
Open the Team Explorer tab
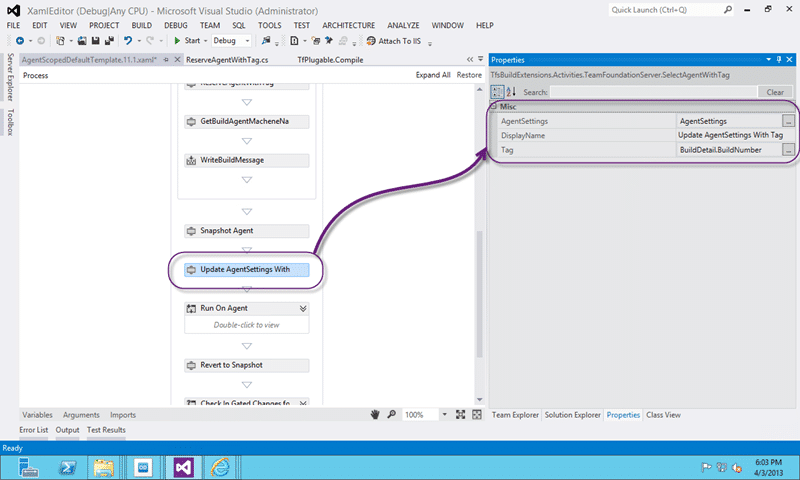[515, 415]
